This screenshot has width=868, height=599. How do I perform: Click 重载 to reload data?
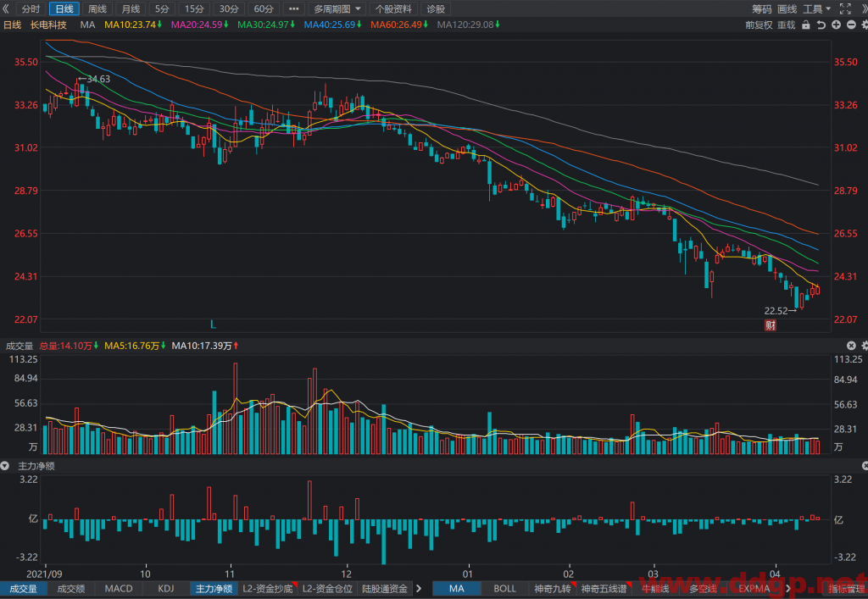pos(787,25)
